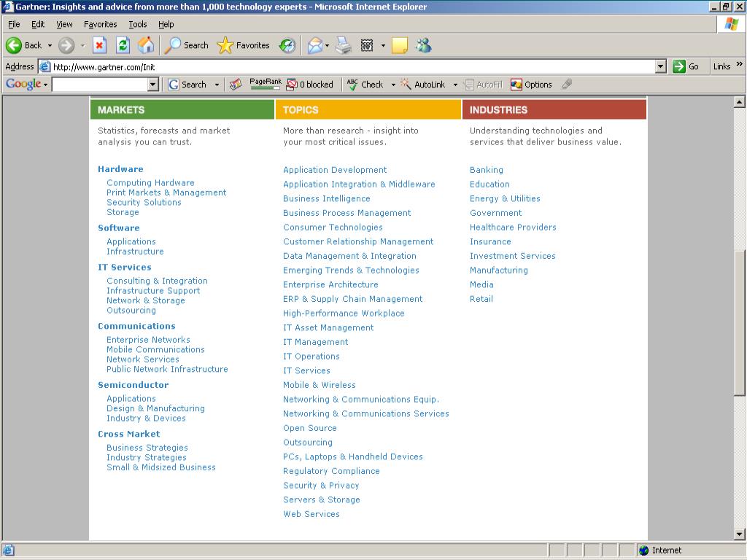Expand the AutoLink dropdown arrow
This screenshot has height=560, width=747.
(455, 85)
